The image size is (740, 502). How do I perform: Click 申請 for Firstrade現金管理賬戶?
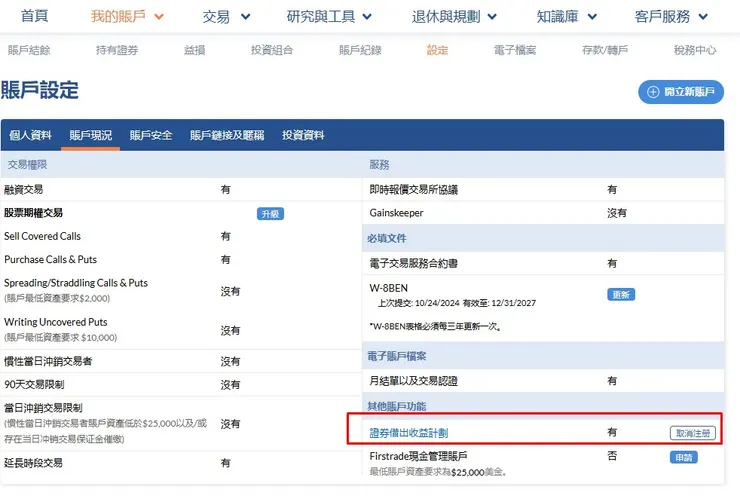point(683,457)
